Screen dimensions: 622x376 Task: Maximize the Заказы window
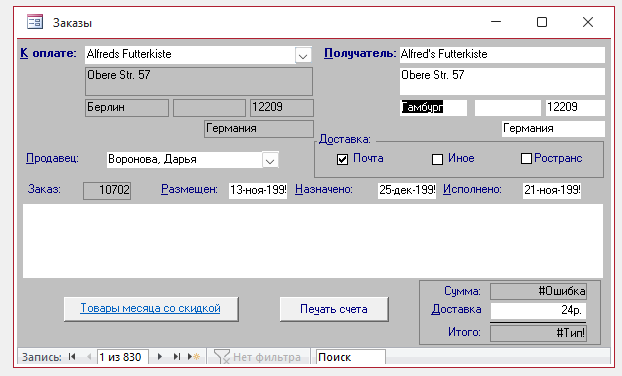point(541,22)
